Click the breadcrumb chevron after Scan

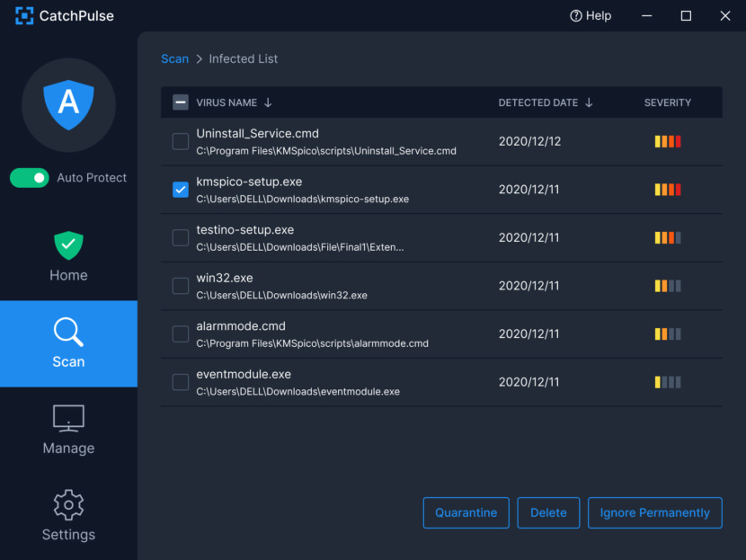point(200,59)
